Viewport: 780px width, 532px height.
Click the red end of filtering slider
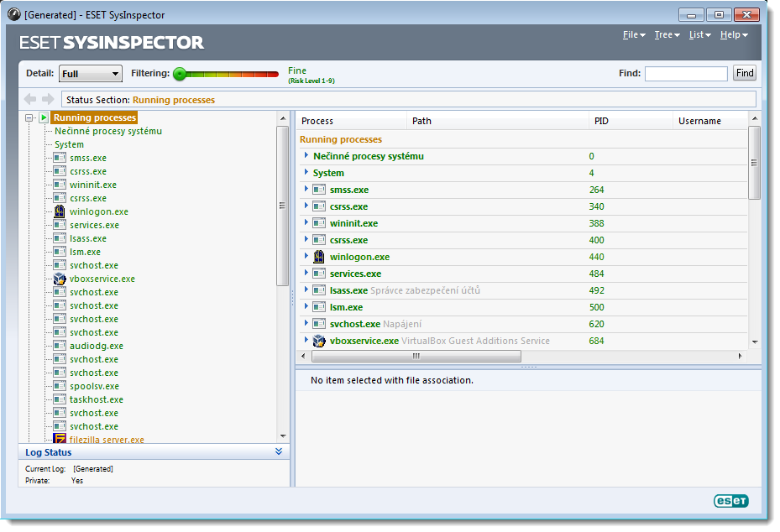click(x=272, y=74)
